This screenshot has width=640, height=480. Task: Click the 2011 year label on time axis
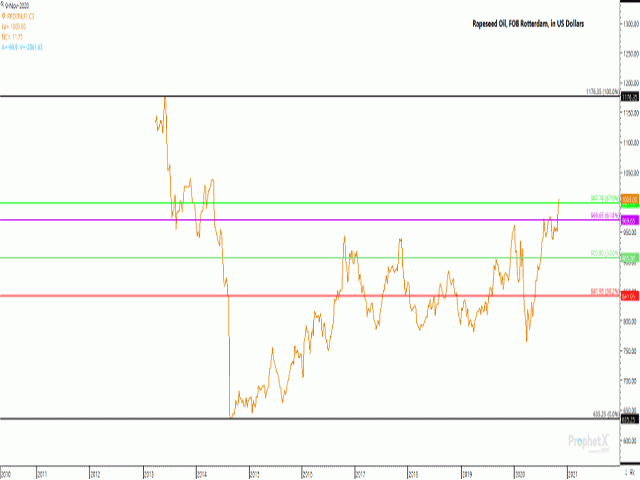click(42, 475)
